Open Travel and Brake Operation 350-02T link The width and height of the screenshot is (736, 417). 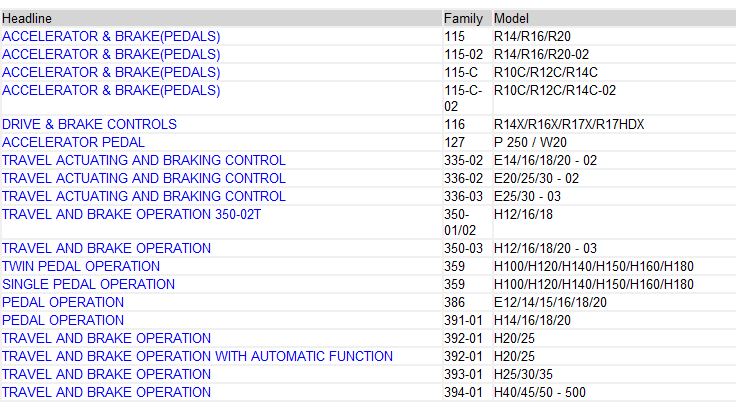pyautogui.click(x=131, y=214)
